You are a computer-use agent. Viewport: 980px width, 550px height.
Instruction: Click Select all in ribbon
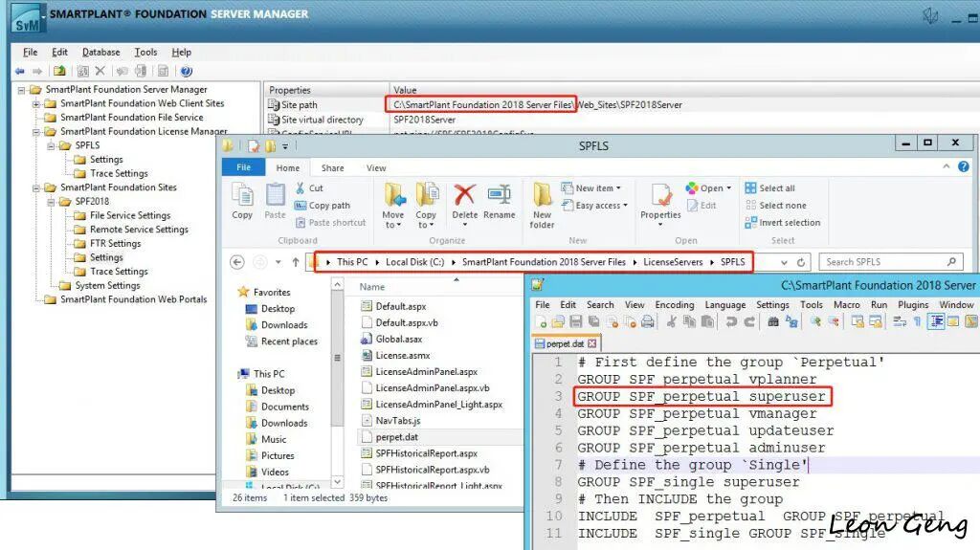(770, 188)
